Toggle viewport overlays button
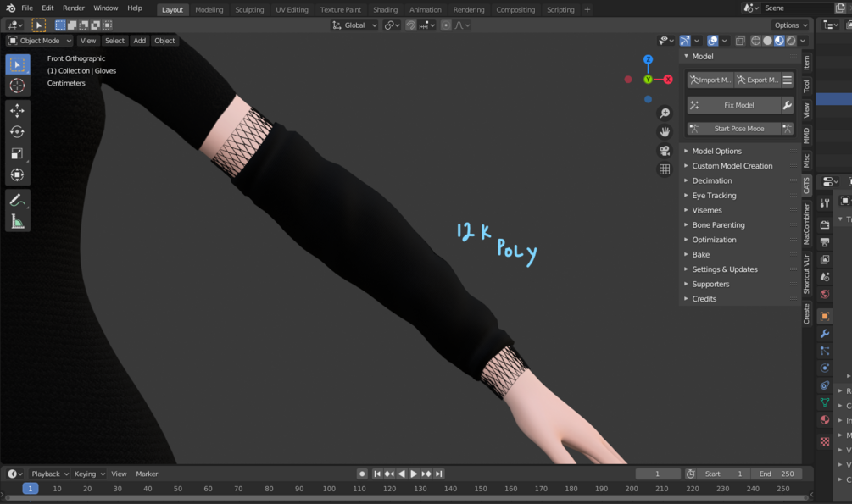 [x=713, y=41]
